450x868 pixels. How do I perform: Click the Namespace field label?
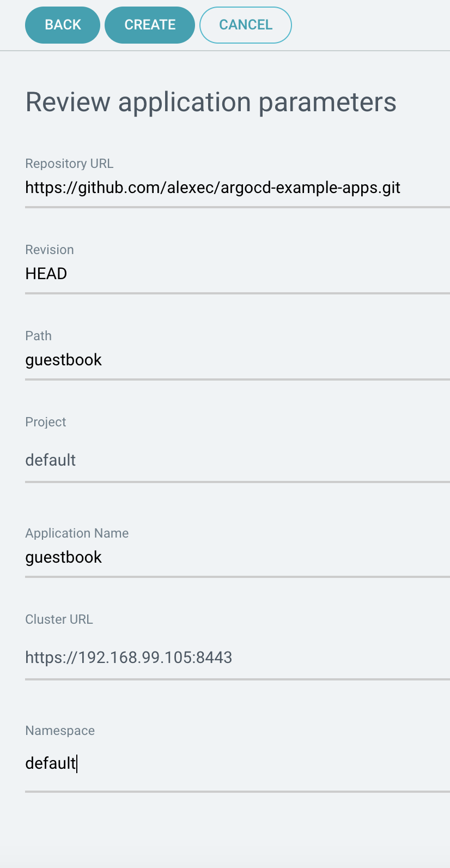click(60, 730)
